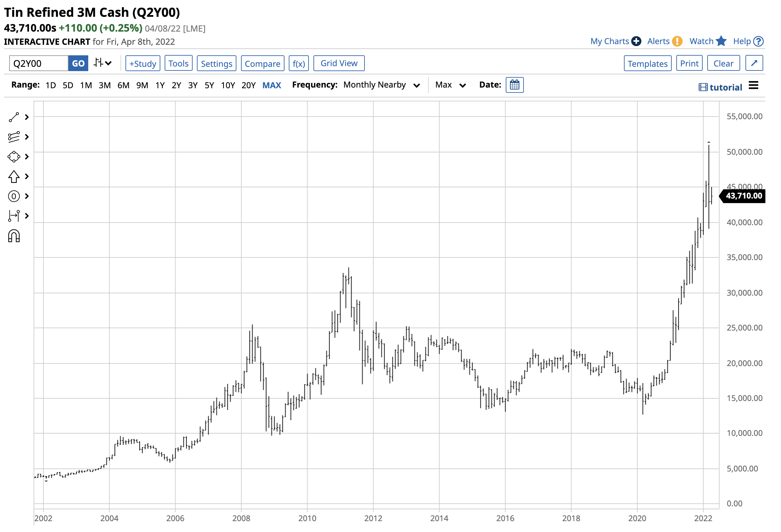
Task: Click the Q2Y00 symbol input field
Action: pos(39,64)
